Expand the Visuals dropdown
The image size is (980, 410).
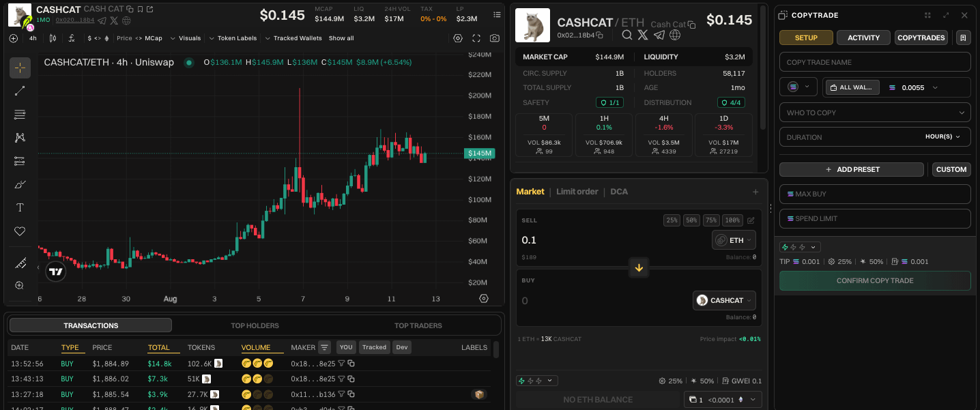[186, 38]
